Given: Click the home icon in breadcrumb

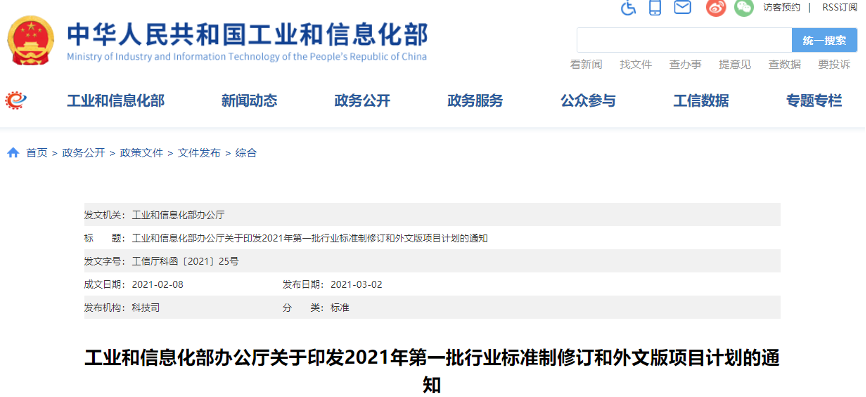Looking at the screenshot, I should (13, 153).
